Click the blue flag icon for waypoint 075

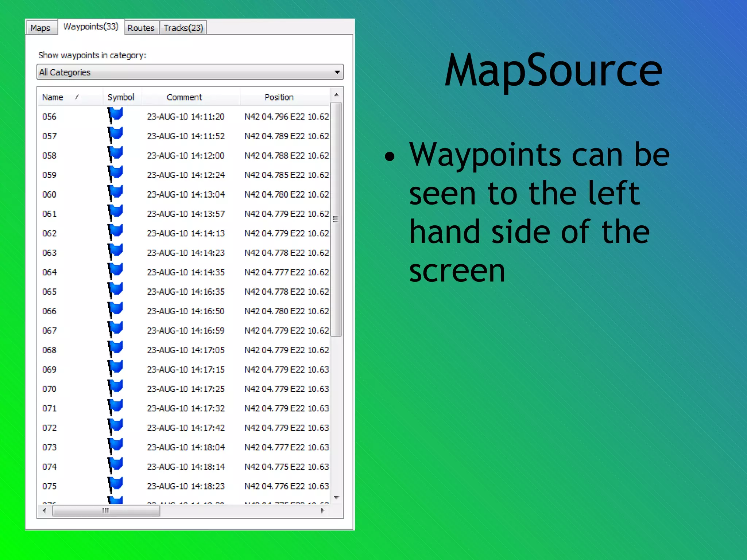click(115, 485)
